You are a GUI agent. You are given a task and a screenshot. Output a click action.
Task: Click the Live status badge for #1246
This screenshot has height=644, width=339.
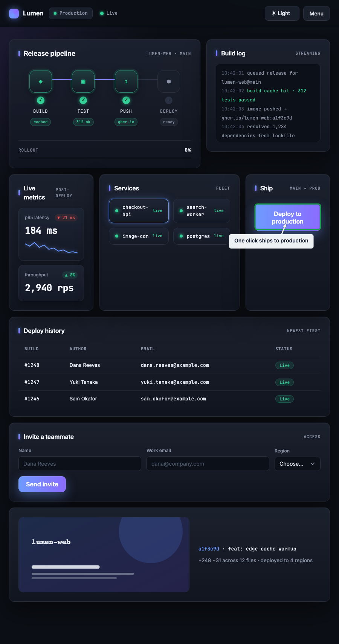tap(284, 399)
